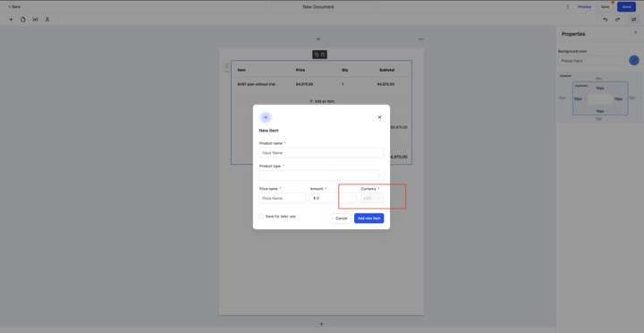Add a page using plus above document
The width and height of the screenshot is (644, 333).
pyautogui.click(x=318, y=39)
